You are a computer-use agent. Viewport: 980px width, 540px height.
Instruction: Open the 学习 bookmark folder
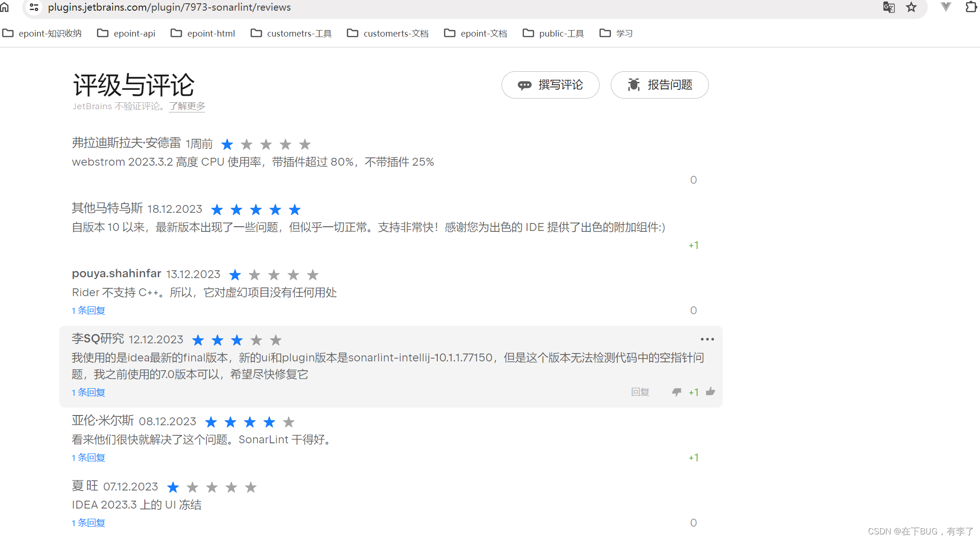[x=616, y=33]
